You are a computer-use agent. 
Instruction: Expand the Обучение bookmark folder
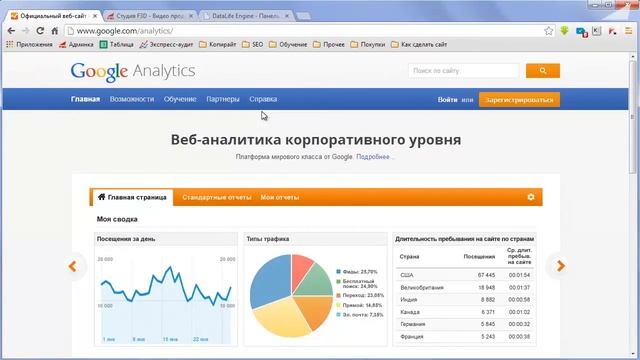tap(288, 44)
